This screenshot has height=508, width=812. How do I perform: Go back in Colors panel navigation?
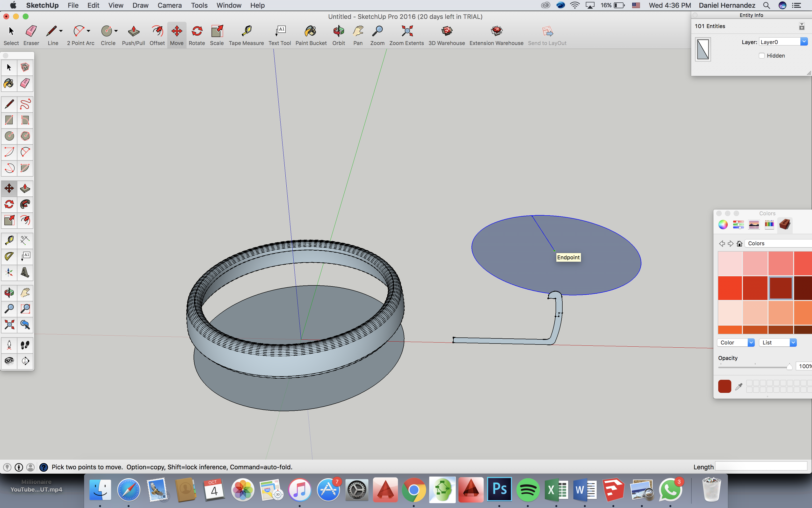click(722, 244)
